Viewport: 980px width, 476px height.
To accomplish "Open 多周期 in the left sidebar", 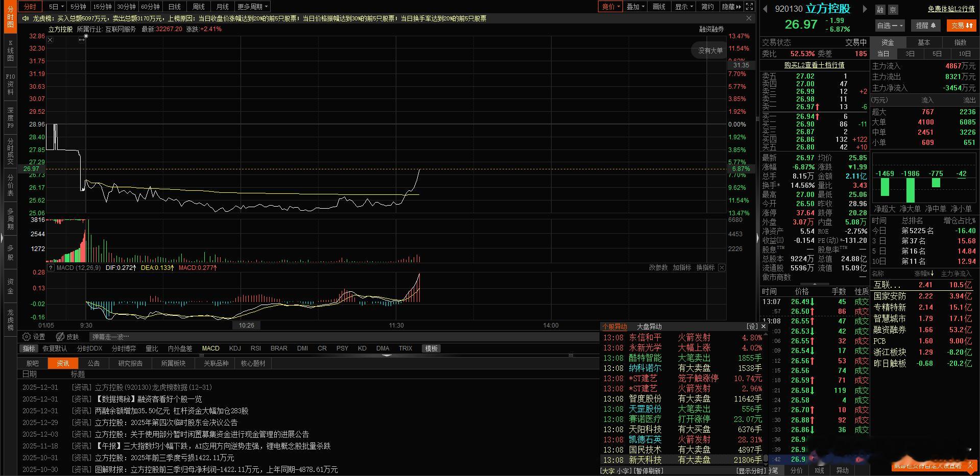I will [10, 218].
